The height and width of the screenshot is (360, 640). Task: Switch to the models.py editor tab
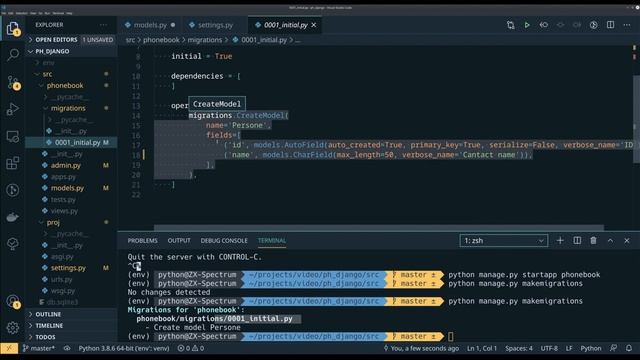[150, 25]
